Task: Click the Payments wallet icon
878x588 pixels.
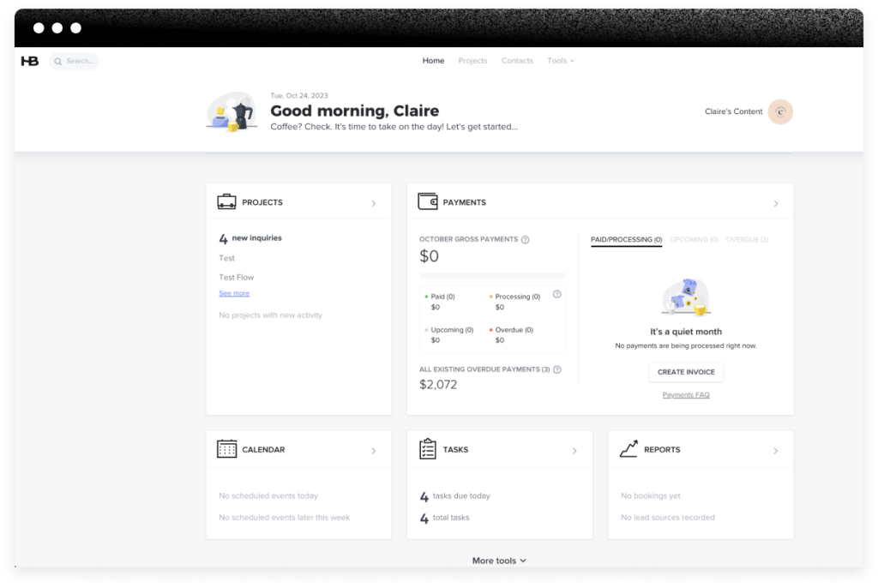Action: (428, 202)
